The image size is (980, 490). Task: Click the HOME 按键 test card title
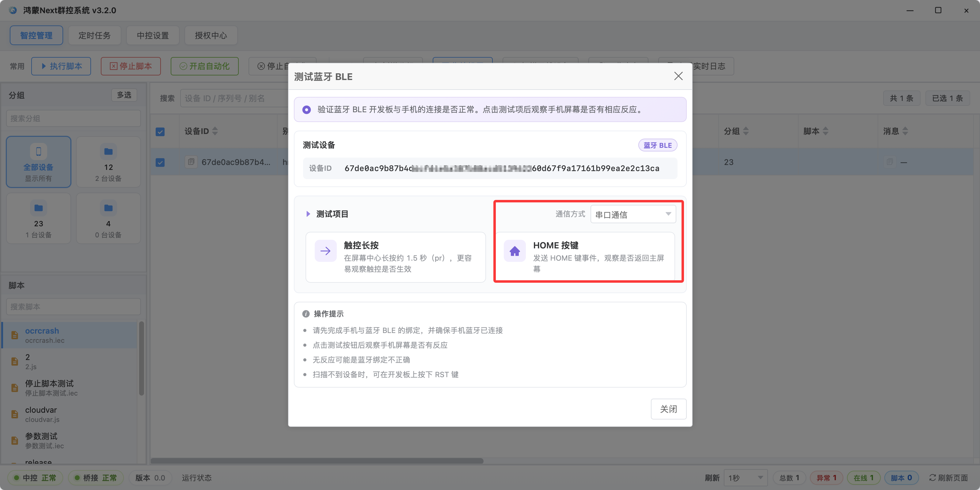tap(556, 246)
